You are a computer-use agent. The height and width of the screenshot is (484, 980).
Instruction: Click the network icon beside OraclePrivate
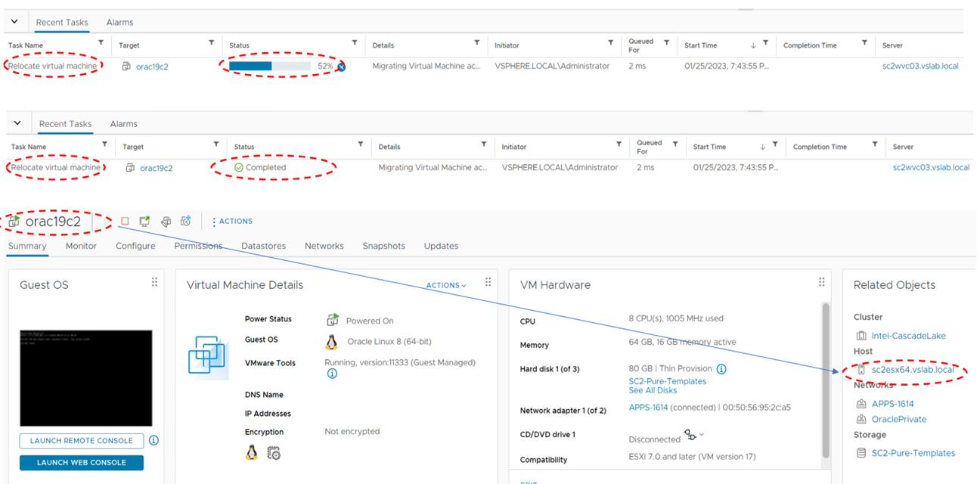point(861,419)
